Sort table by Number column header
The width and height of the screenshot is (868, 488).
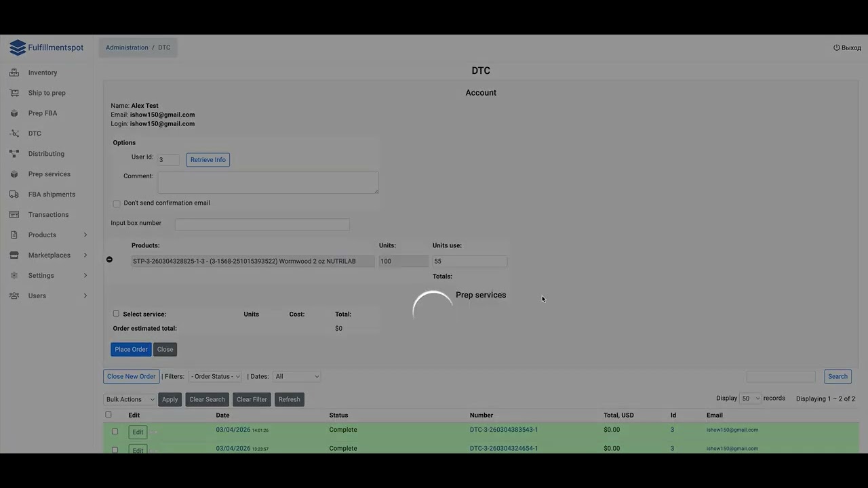pyautogui.click(x=481, y=415)
